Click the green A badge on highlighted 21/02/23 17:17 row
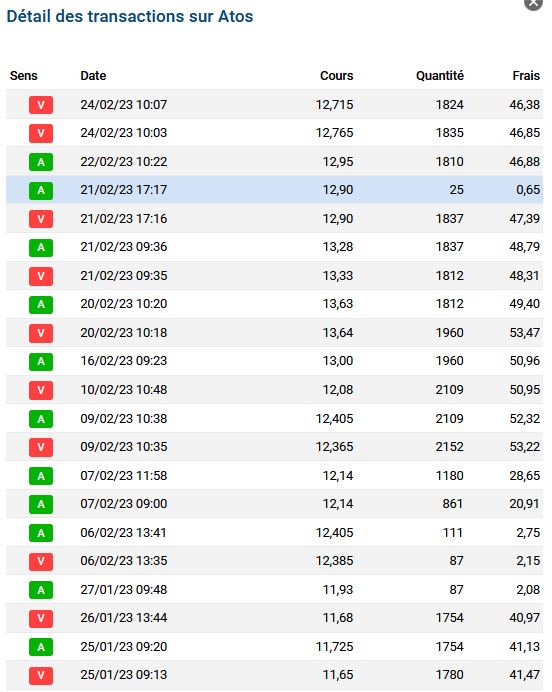Screen dimensions: 552x692 (x=41, y=190)
